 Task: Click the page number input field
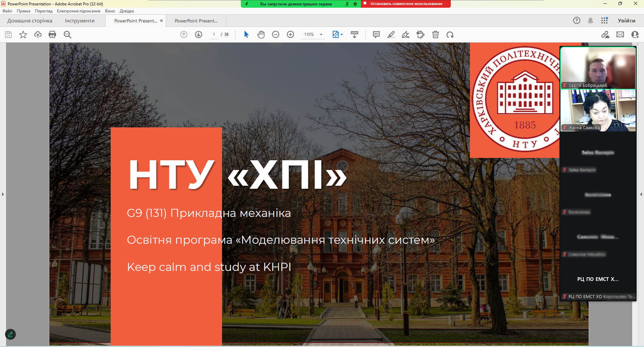click(x=214, y=35)
